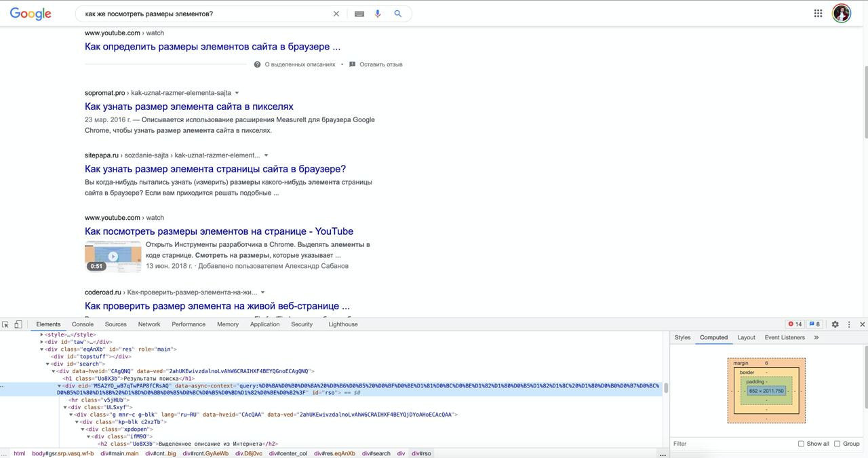Switch sidebar to Layout tab
This screenshot has width=868, height=458.
point(747,337)
